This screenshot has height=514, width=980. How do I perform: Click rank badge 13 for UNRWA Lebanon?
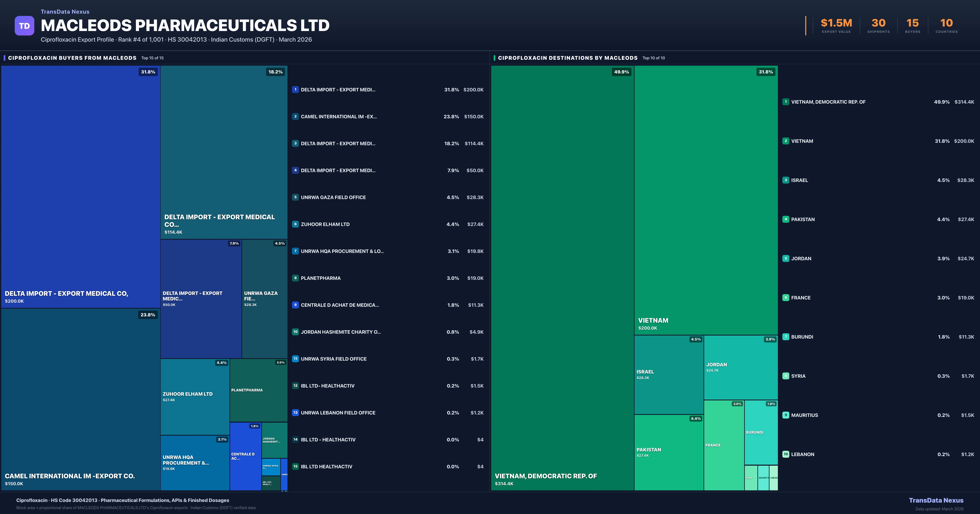295,412
